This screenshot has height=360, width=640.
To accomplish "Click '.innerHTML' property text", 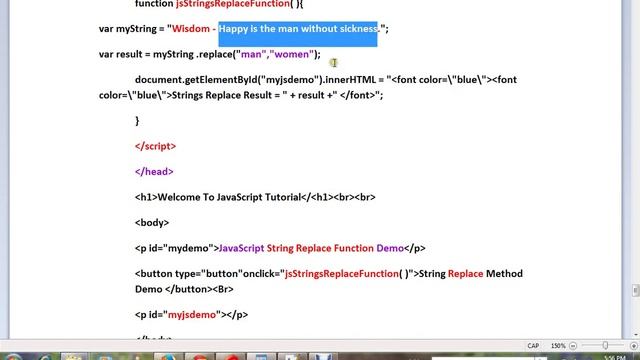I will [x=349, y=80].
